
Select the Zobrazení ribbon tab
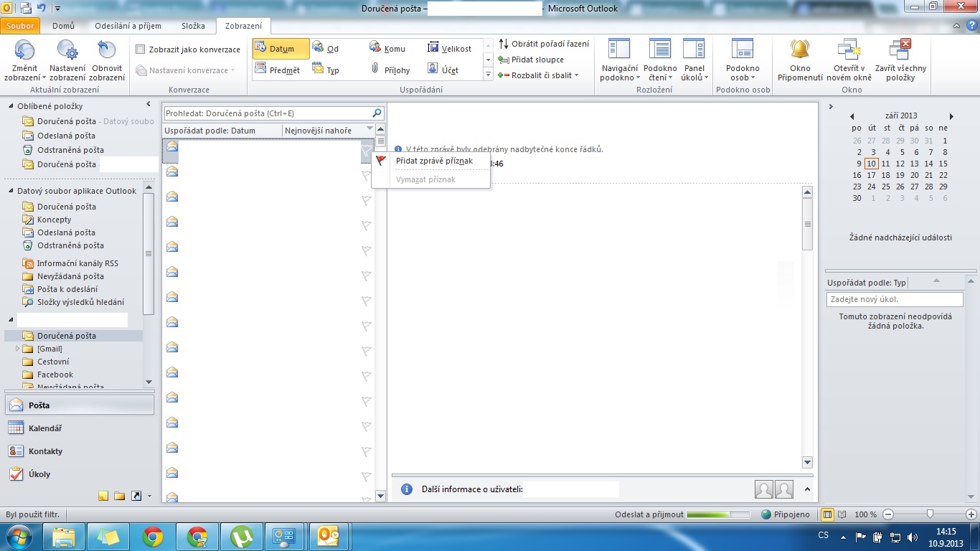click(x=243, y=26)
